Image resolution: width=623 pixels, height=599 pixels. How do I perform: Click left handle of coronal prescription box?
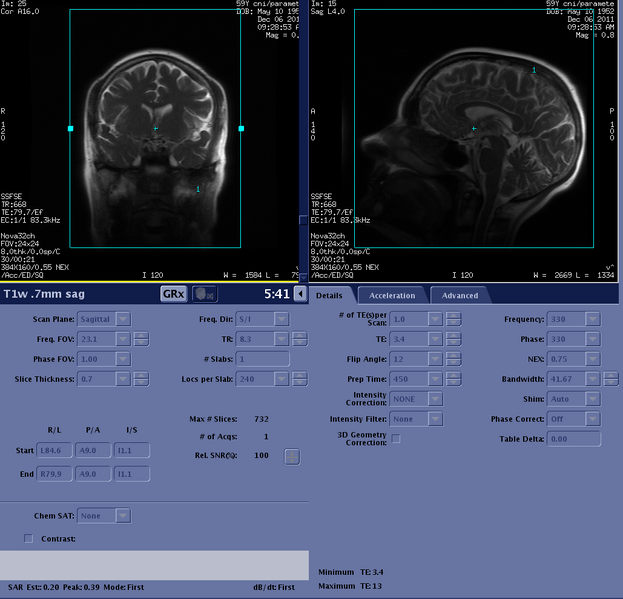(71, 128)
